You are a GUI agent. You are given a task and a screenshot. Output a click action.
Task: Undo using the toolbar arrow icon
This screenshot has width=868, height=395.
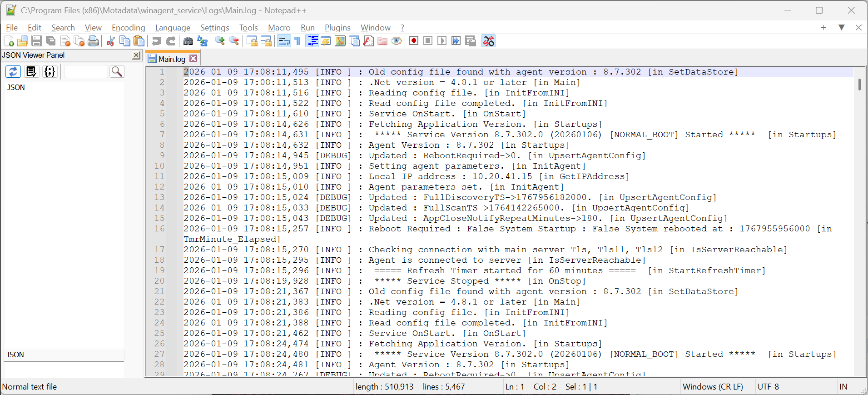(156, 41)
